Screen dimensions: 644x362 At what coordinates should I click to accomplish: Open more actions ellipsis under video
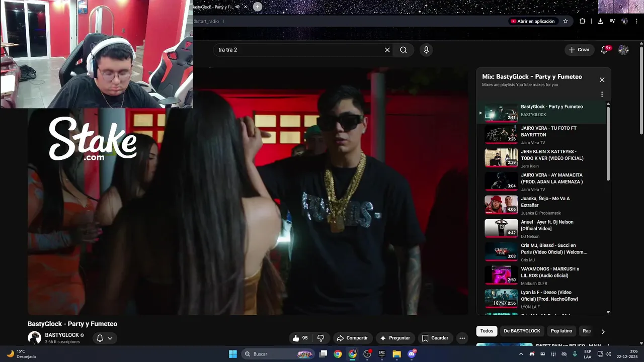pos(462,338)
